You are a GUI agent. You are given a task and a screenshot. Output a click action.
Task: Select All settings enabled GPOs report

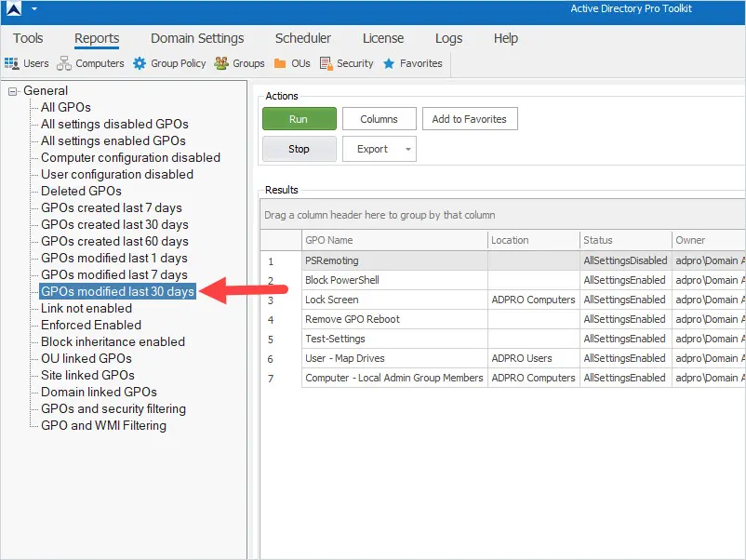[x=113, y=140]
